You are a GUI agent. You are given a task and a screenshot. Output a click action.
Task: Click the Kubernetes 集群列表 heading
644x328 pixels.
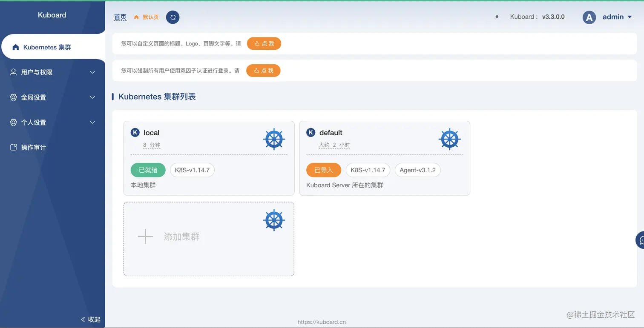coord(157,97)
